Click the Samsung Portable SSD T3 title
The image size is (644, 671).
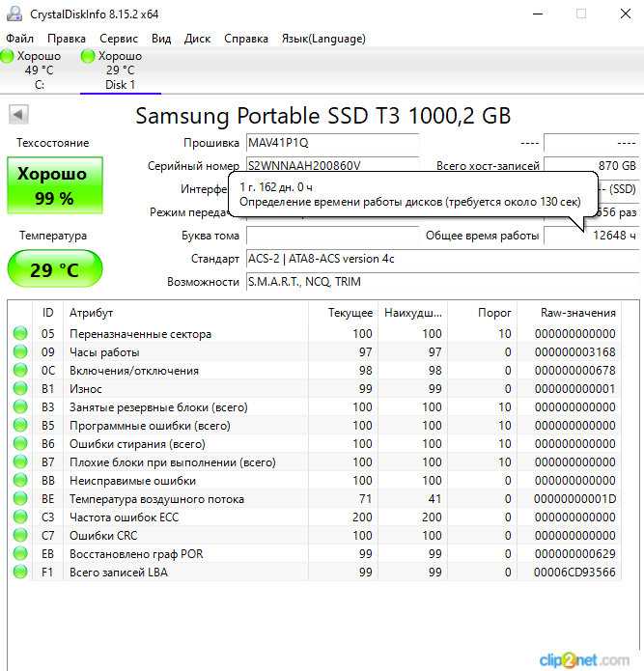pyautogui.click(x=323, y=116)
